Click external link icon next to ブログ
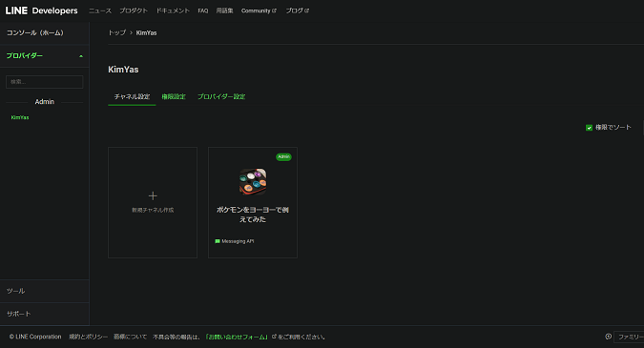Screen dimensions: 644x348 [x=307, y=10]
